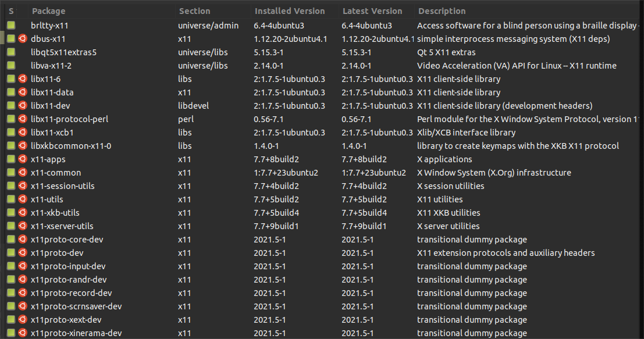644x339 pixels.
Task: Click the Ubuntu icon for x11proto-xext-dev
Action: point(23,319)
